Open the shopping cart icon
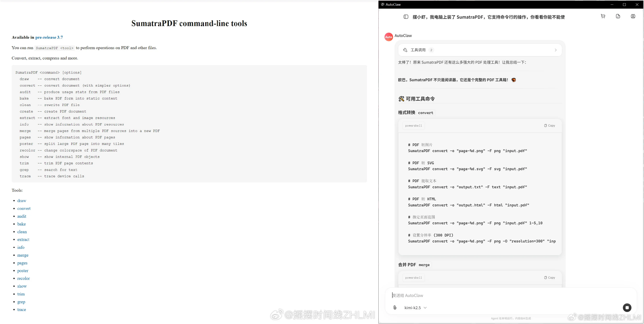 (603, 16)
